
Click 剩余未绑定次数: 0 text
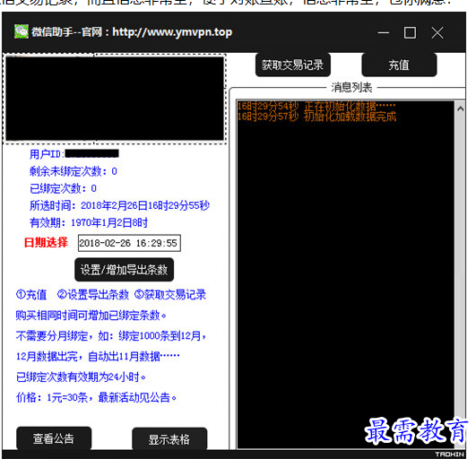(74, 171)
